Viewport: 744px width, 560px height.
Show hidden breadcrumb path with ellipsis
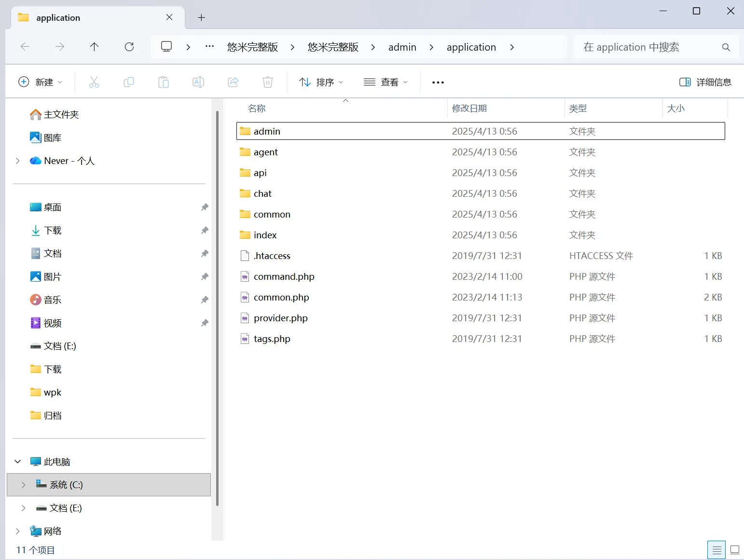pos(209,47)
